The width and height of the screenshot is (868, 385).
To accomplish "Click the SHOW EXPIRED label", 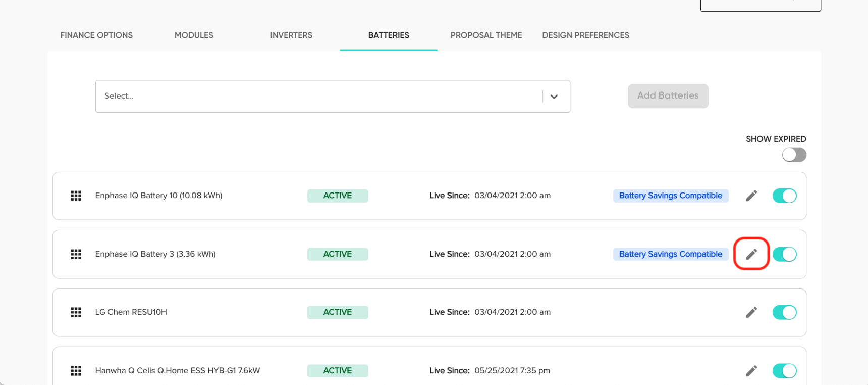I will (776, 139).
